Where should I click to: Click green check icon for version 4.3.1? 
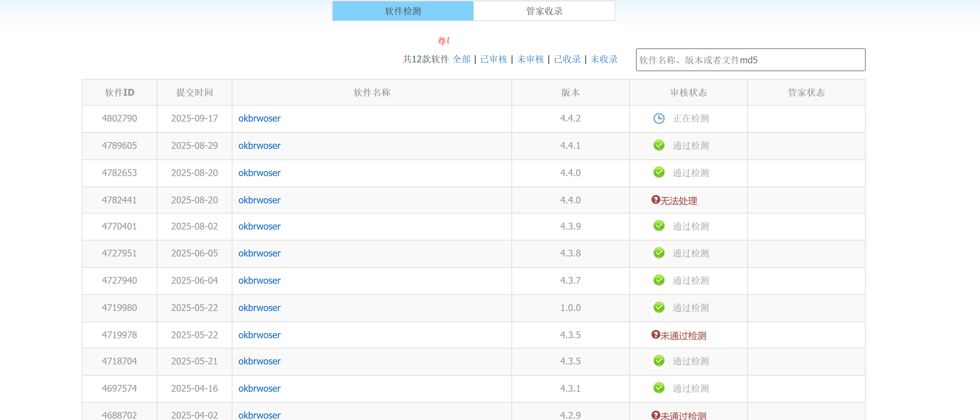tap(658, 388)
